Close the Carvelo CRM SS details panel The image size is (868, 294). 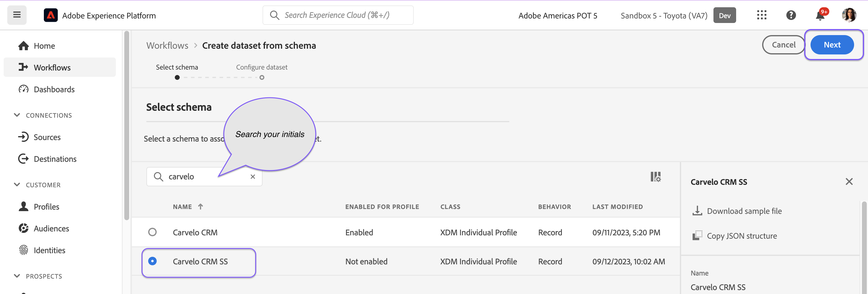(849, 182)
